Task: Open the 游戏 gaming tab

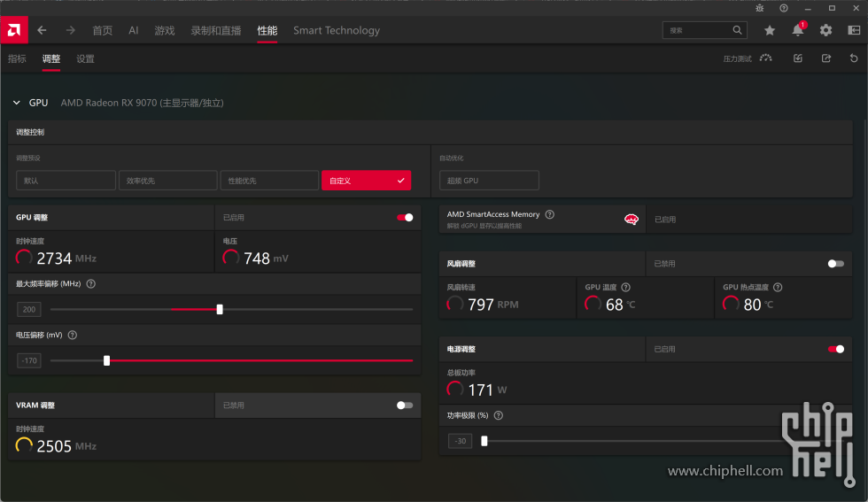Action: click(165, 30)
